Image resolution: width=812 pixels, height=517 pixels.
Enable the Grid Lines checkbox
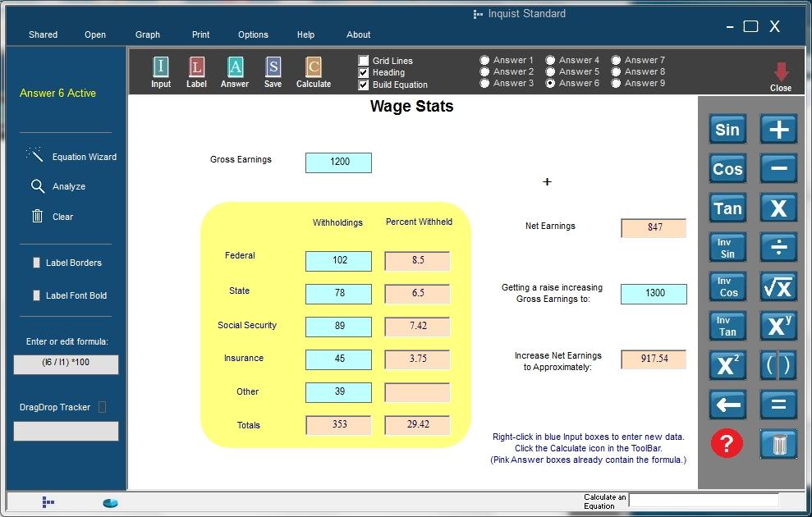[x=364, y=61]
